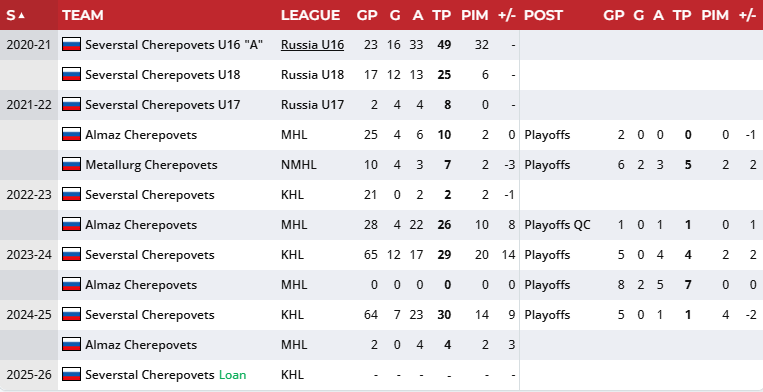
Task: Click Russian flag beside Metallurg Cherepovets
Action: tap(71, 165)
